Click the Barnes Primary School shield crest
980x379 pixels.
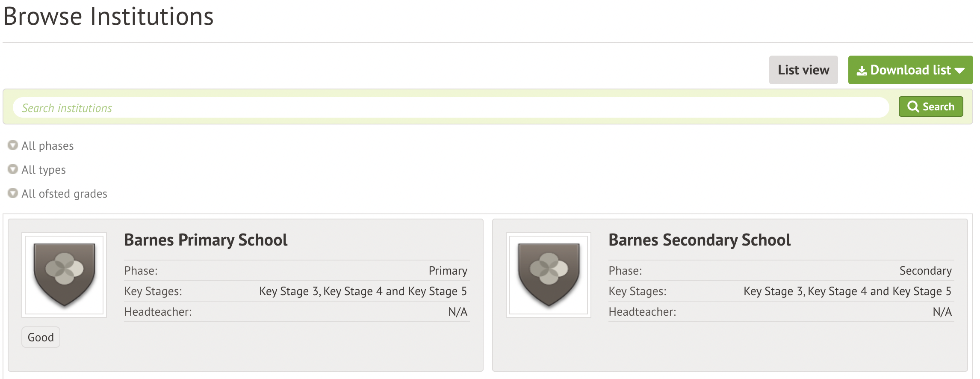coord(64,275)
